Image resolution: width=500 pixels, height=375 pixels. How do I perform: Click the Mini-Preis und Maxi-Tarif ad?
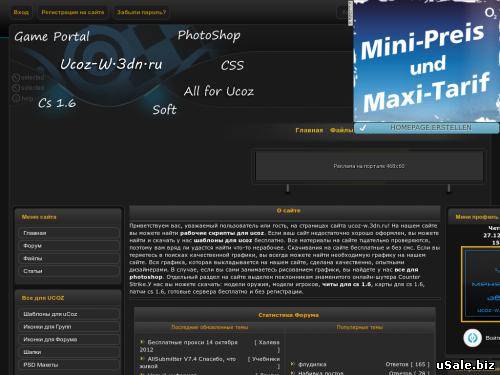[x=427, y=62]
